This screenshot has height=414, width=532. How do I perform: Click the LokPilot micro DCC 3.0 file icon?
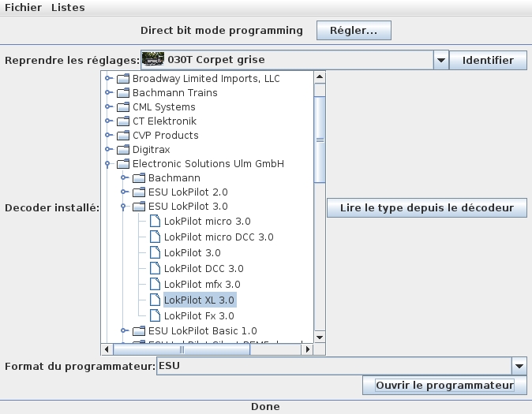coord(155,237)
